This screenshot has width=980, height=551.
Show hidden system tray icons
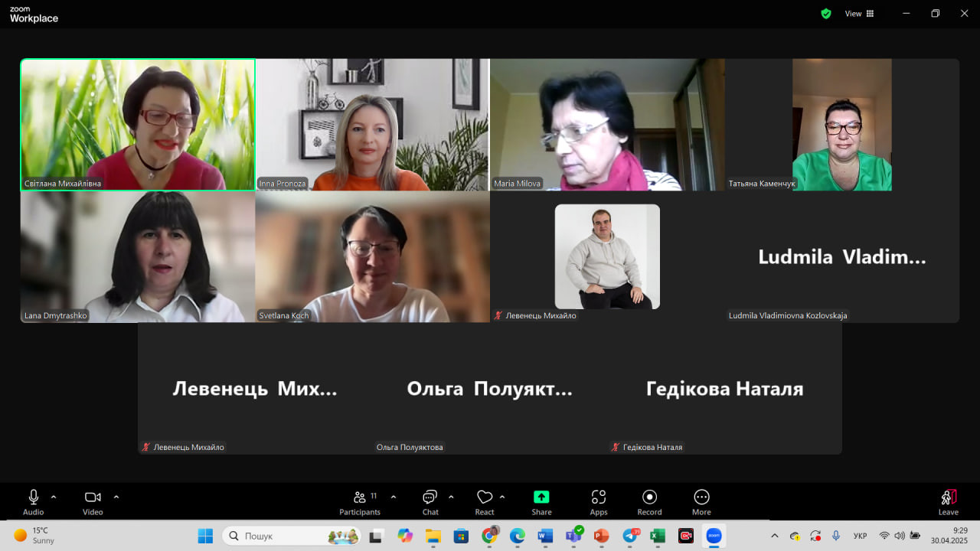pos(775,536)
